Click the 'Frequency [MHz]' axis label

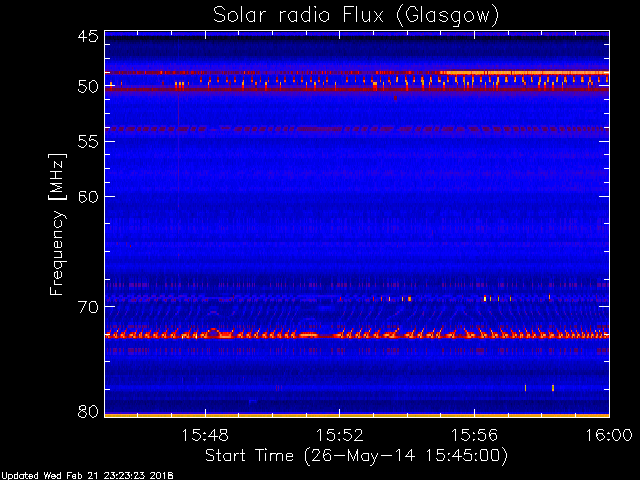pos(57,224)
